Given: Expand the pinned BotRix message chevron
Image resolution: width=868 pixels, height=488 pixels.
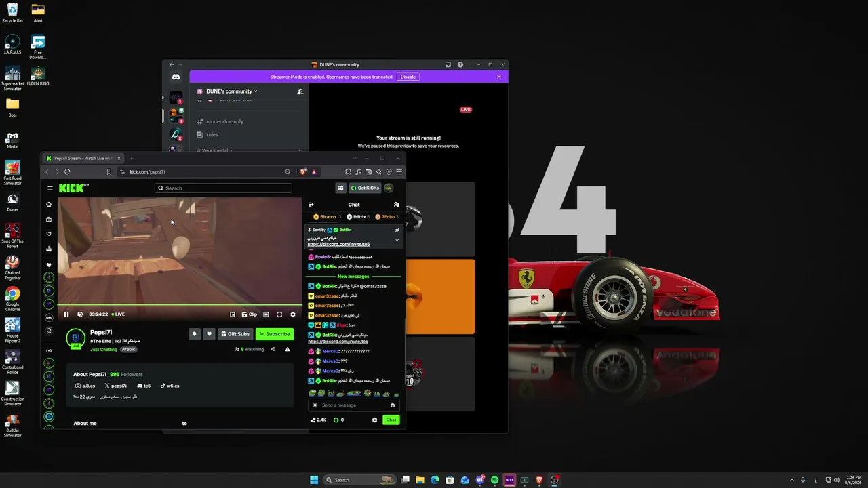Looking at the screenshot, I should pyautogui.click(x=397, y=239).
